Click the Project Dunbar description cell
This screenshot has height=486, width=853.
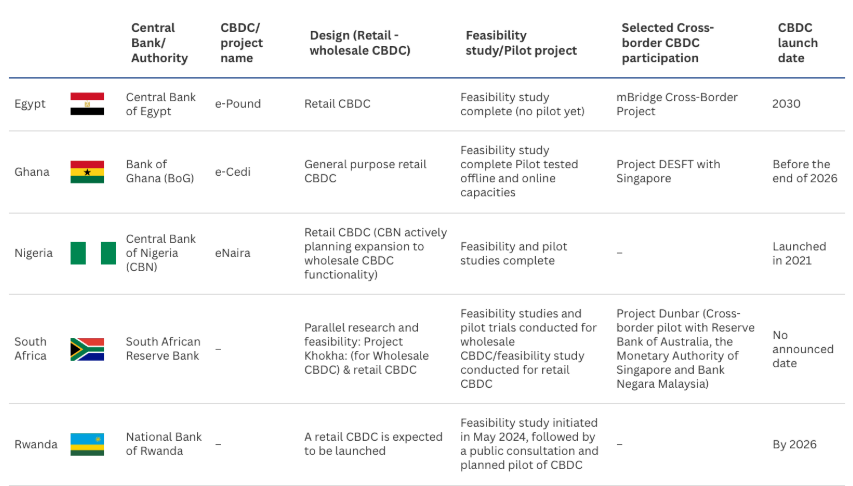click(685, 349)
